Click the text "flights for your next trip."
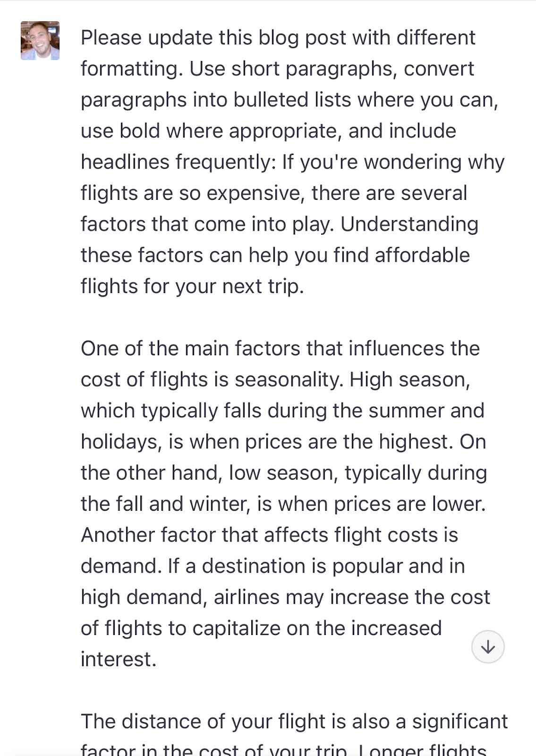Image resolution: width=536 pixels, height=756 pixels. (192, 286)
